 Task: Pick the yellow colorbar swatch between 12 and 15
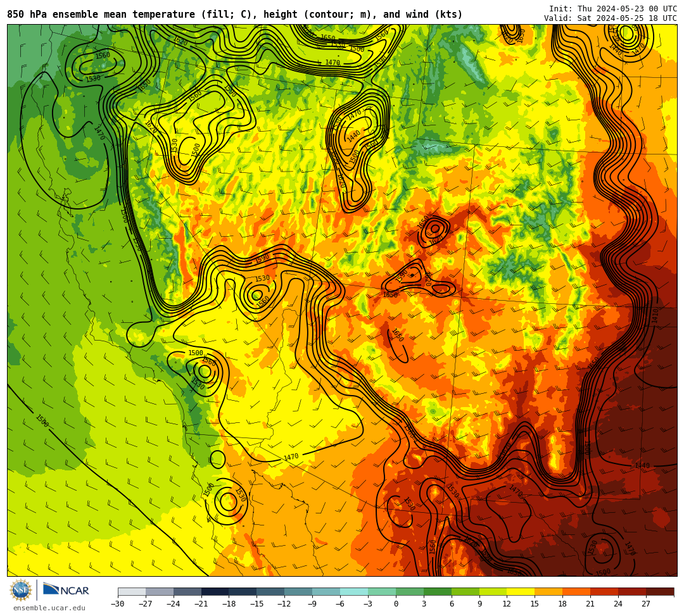(x=521, y=591)
